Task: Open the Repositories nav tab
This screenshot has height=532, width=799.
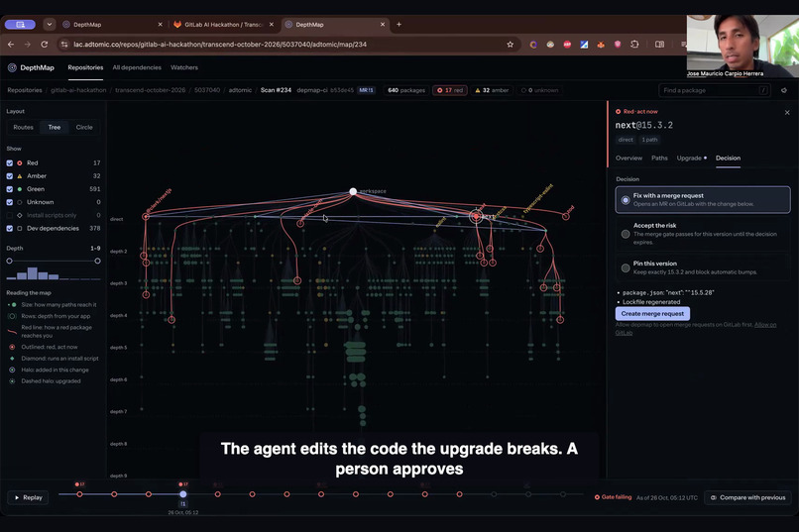Action: 85,67
